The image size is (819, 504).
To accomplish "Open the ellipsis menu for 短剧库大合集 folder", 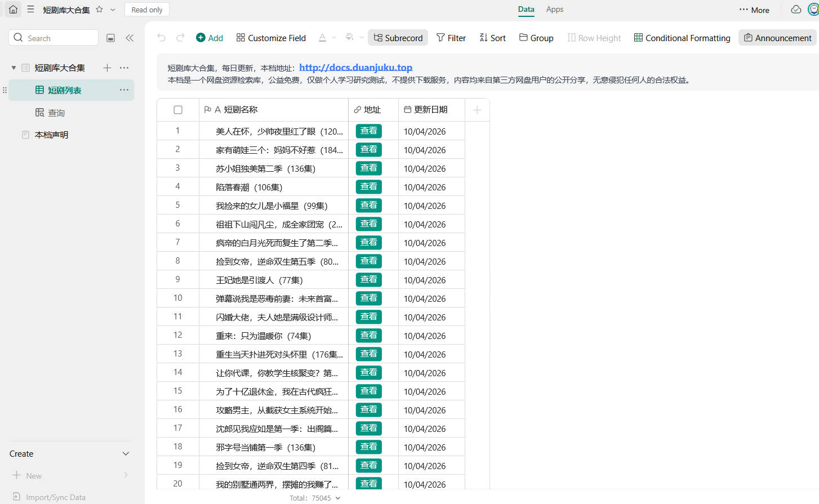I will pos(124,68).
